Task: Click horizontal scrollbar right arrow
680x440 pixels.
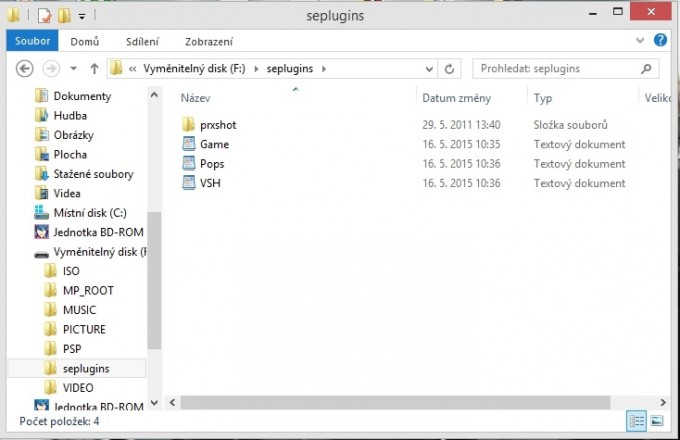Action: 663,402
